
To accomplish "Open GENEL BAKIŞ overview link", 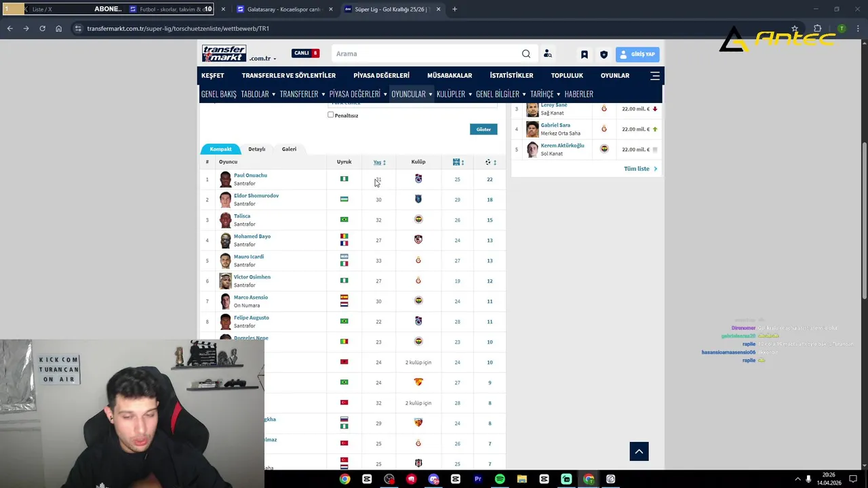I will click(219, 94).
